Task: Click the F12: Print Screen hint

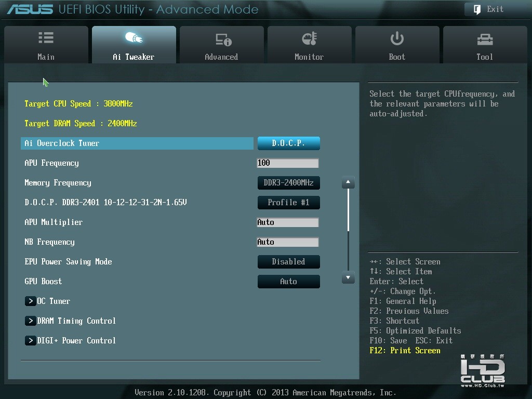Action: [x=405, y=351]
